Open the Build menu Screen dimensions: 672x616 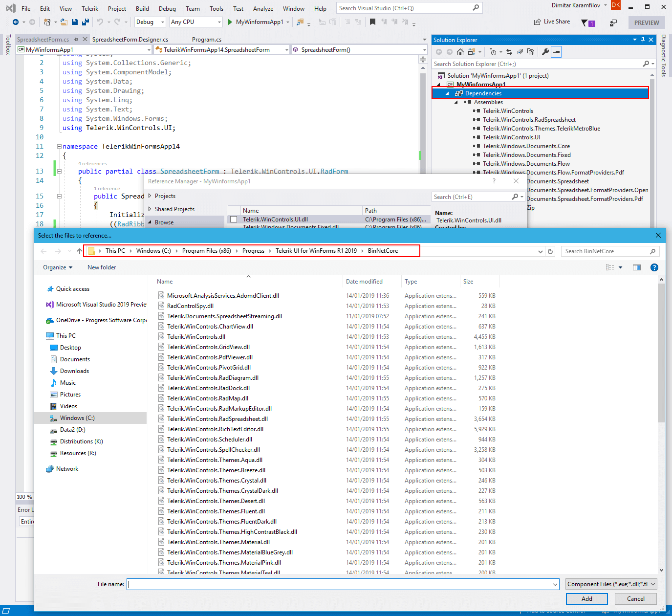[x=142, y=8]
